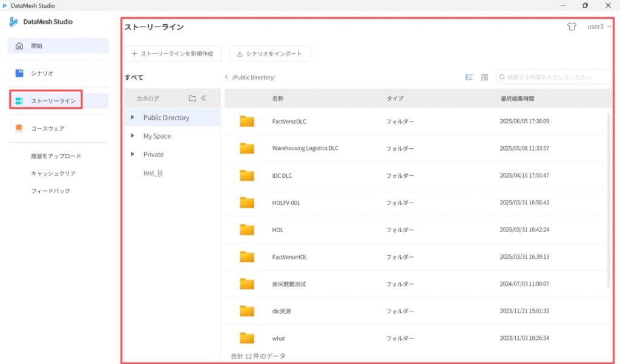Open the 開始 home page
Screen dimensions: 620x364
tap(58, 46)
